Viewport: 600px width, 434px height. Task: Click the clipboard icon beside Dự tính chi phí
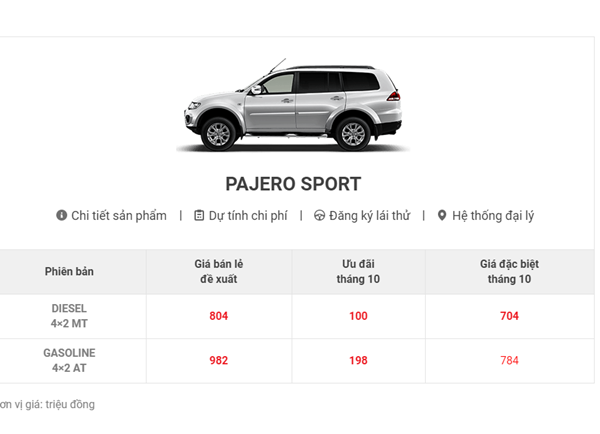click(199, 215)
